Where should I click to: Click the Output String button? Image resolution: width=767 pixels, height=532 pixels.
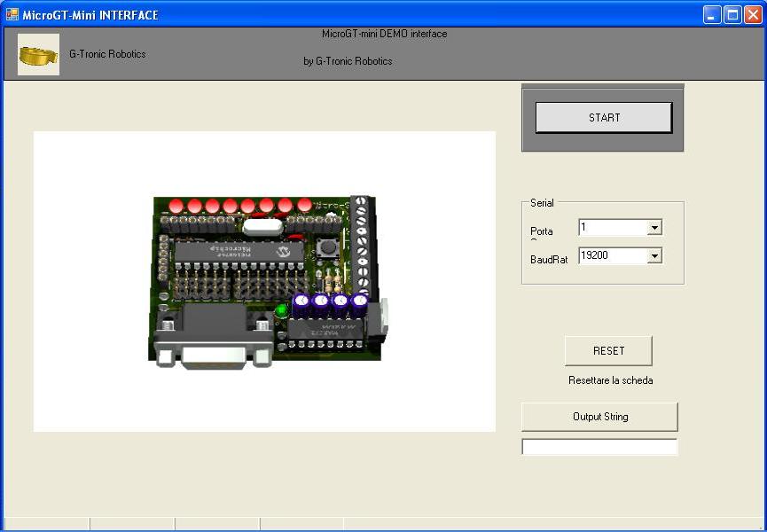click(x=599, y=417)
